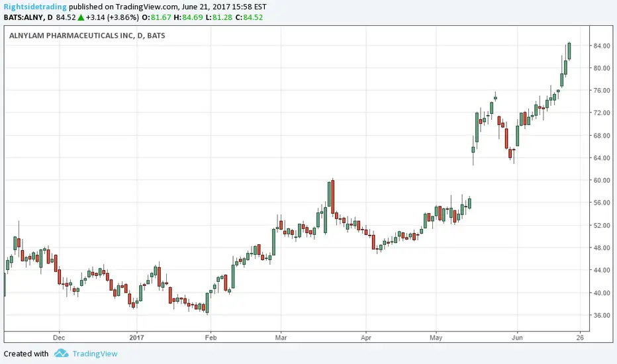The width and height of the screenshot is (617, 364).
Task: Click the published on TradingView.com date text
Action: pyautogui.click(x=167, y=7)
